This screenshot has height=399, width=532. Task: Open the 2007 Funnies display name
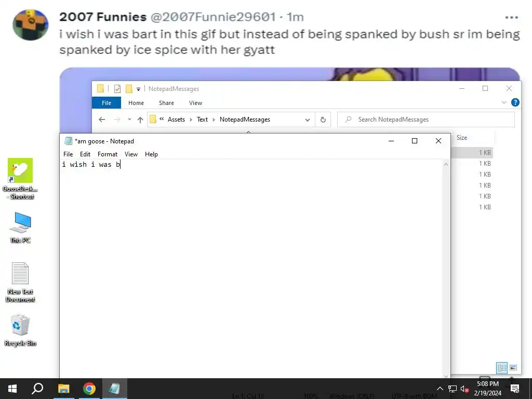pos(103,17)
